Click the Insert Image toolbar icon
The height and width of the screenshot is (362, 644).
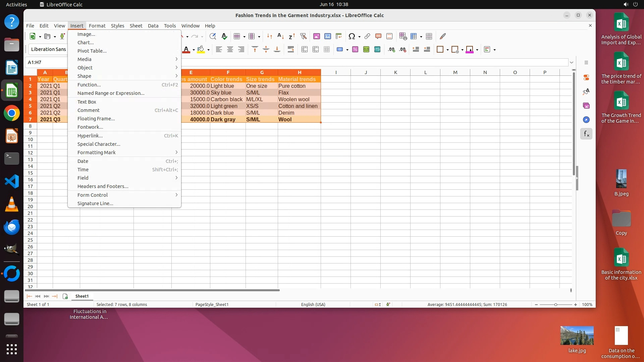[316, 36]
